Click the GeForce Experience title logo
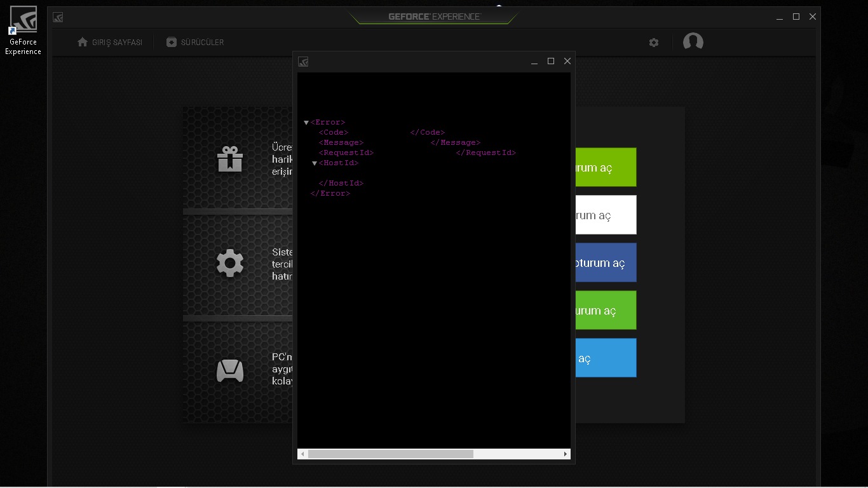The image size is (868, 488). tap(435, 17)
